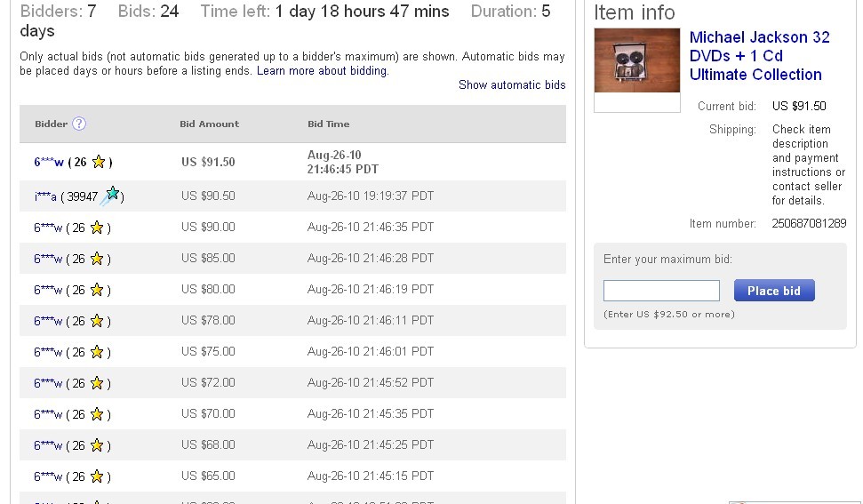Click yellow star in the US $70.00 row

coord(97,414)
